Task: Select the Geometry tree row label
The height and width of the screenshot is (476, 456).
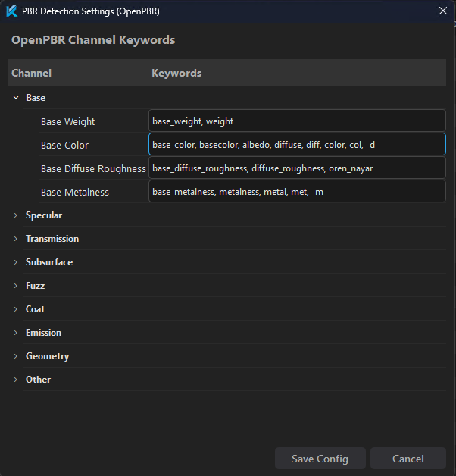Action: 47,356
